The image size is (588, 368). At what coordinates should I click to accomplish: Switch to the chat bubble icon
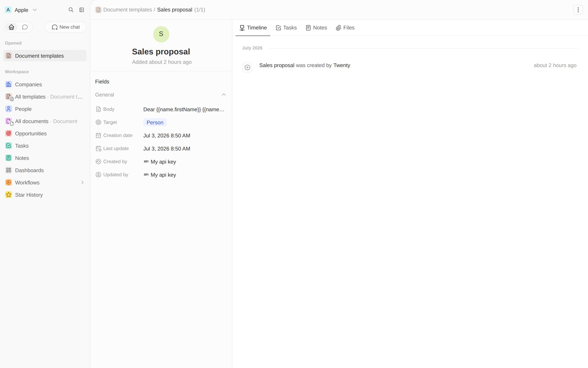coord(25,27)
